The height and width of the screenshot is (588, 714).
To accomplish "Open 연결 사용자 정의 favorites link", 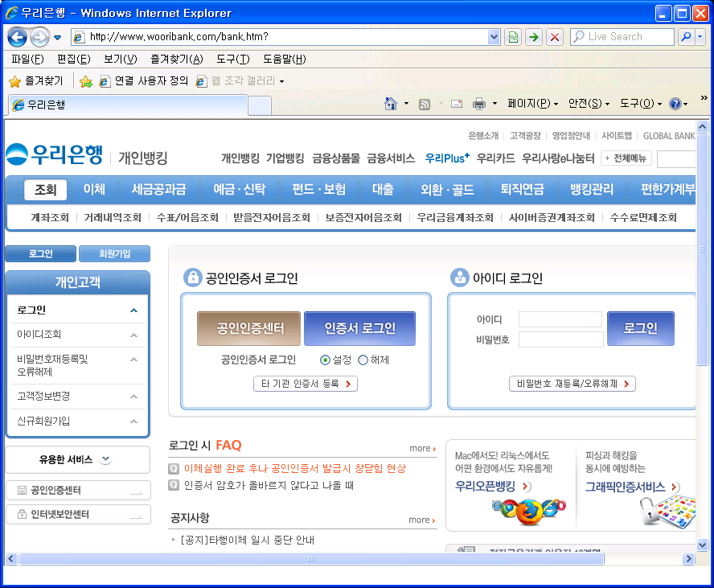I will (144, 81).
